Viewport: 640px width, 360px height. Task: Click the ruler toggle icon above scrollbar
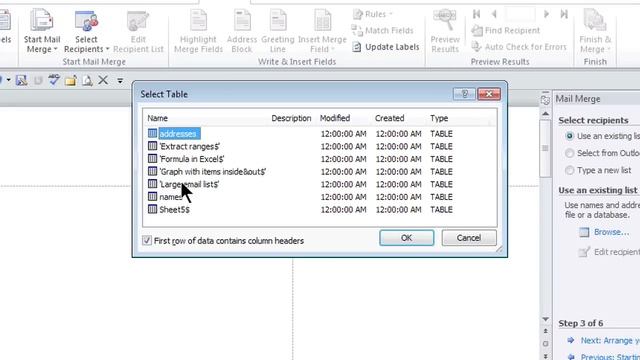pos(545,100)
